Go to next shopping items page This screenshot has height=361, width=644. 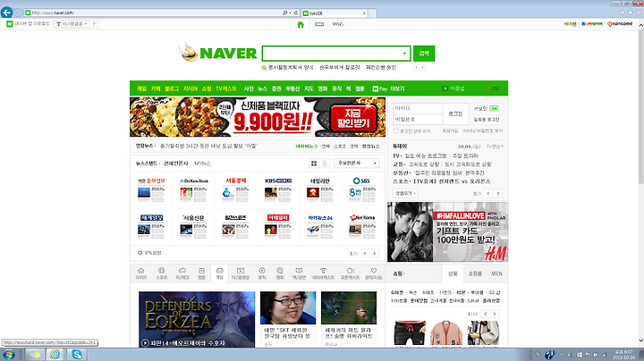click(x=495, y=314)
